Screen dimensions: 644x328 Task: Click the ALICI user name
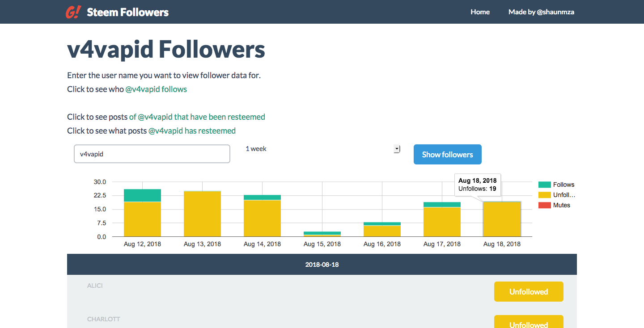point(95,286)
